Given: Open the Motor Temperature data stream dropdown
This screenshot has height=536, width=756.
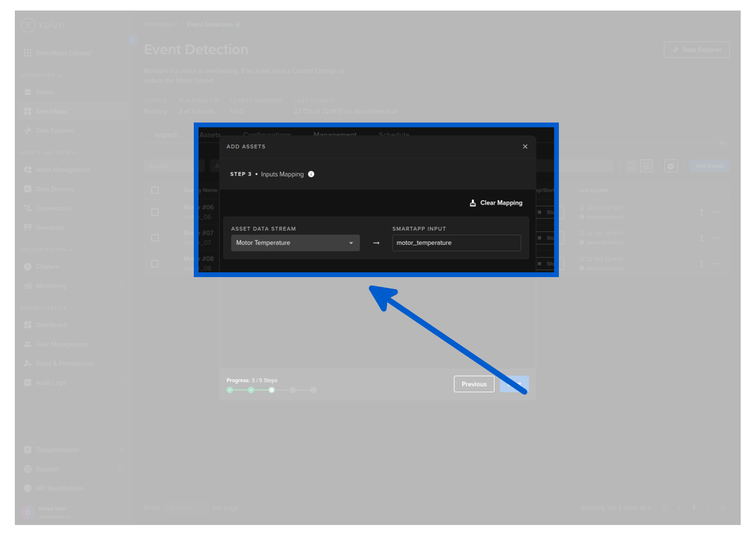Looking at the screenshot, I should click(x=295, y=243).
